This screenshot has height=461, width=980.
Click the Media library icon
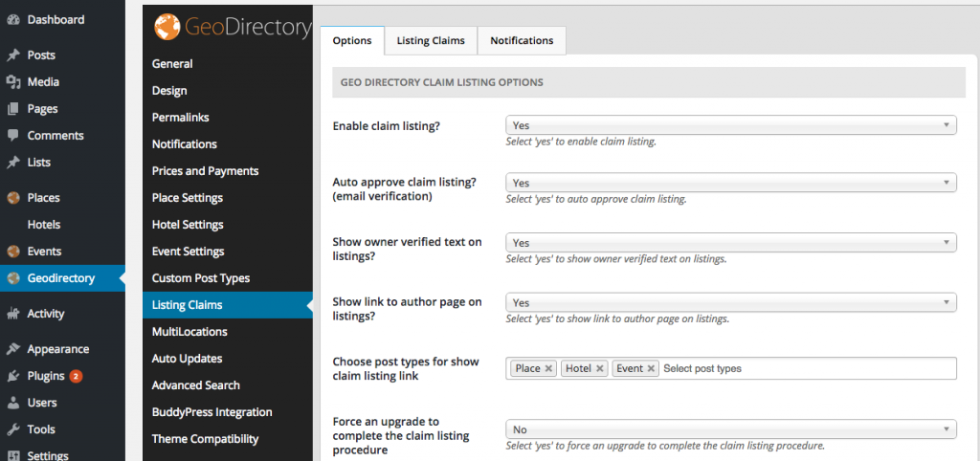click(13, 82)
